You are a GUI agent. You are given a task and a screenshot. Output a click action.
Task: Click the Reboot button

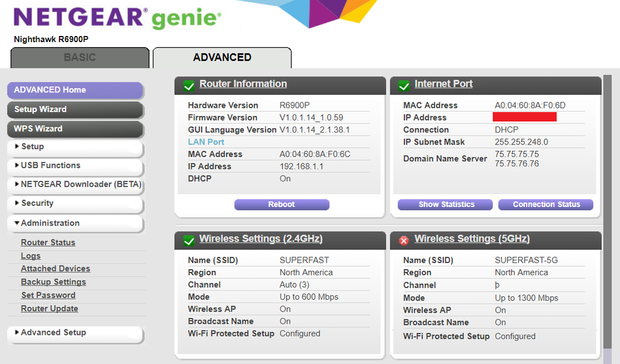[282, 205]
